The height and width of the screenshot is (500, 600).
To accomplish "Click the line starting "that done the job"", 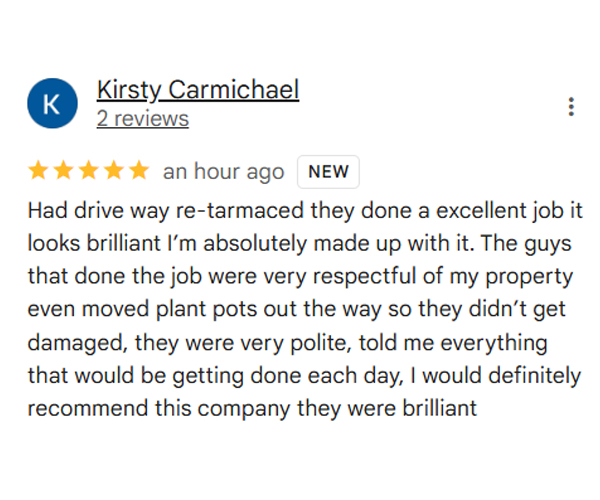I will (299, 278).
